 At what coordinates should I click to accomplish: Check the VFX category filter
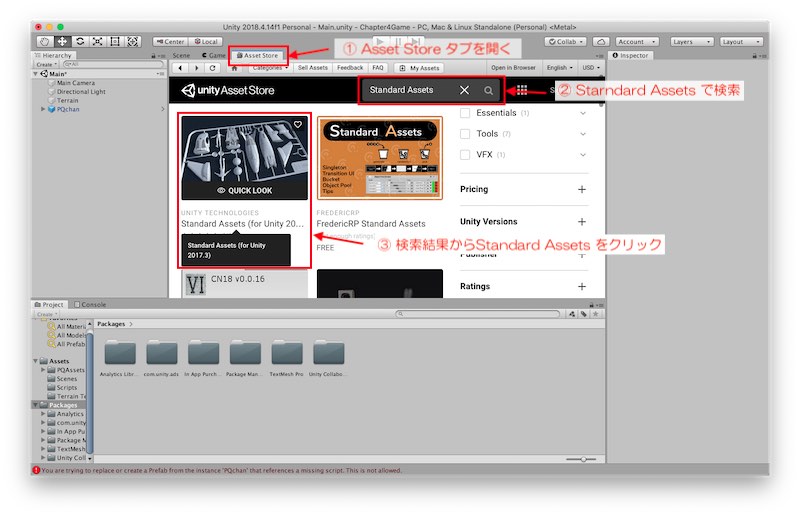tap(465, 155)
